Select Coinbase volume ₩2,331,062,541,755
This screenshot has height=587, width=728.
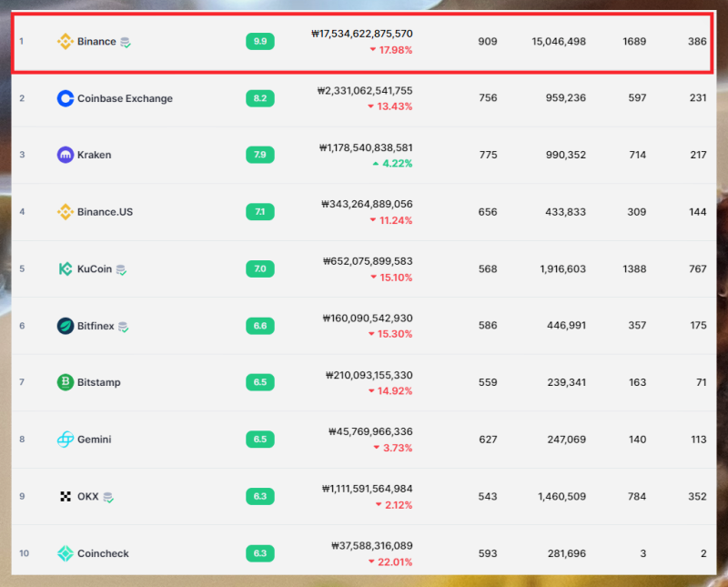tap(365, 91)
